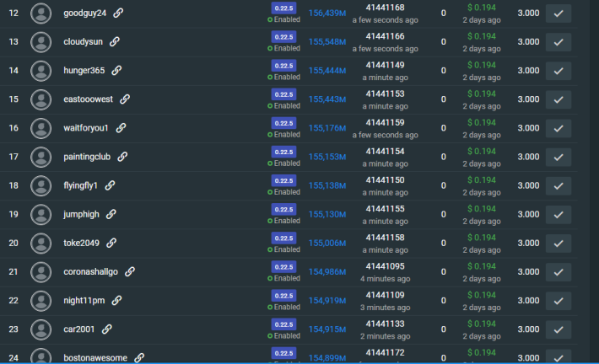This screenshot has height=364, width=599.
Task: Toggle the checkmark button for flyingfly1
Action: (x=559, y=186)
